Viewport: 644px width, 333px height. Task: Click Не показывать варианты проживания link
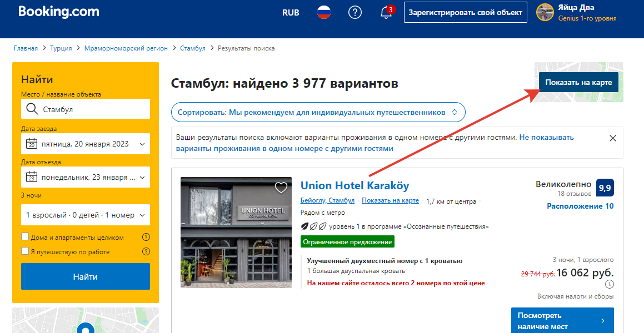point(375,143)
